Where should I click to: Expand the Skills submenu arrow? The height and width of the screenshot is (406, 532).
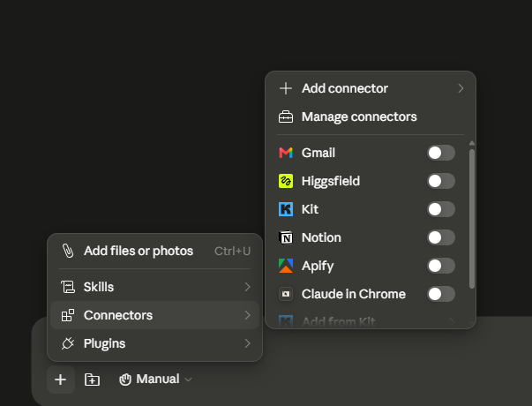(248, 287)
